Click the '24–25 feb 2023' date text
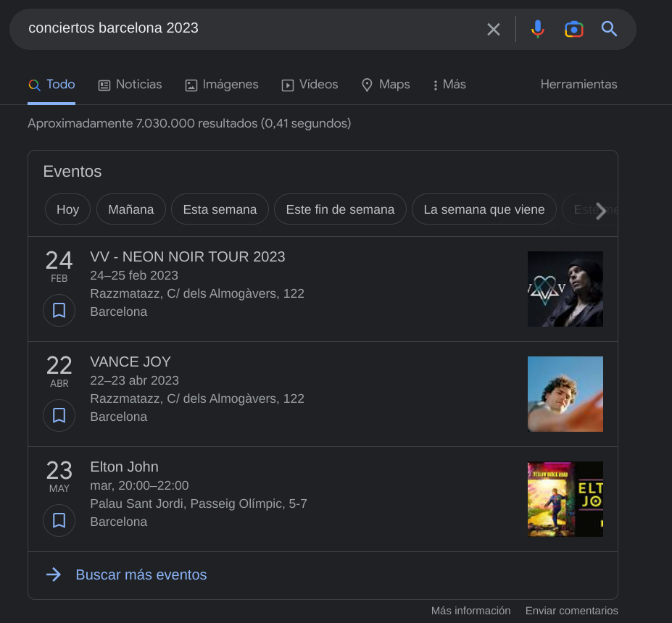The width and height of the screenshot is (672, 623). click(134, 275)
